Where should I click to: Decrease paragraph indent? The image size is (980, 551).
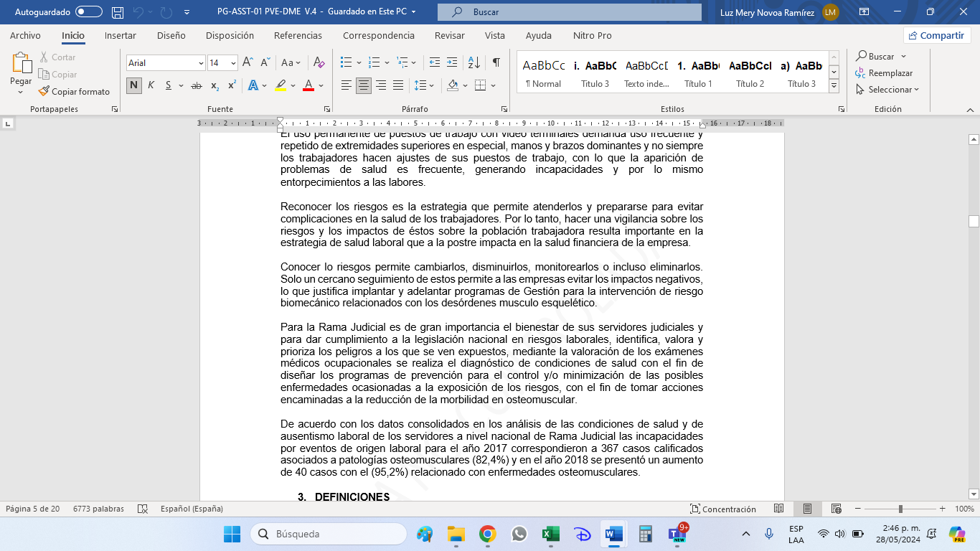click(x=434, y=62)
